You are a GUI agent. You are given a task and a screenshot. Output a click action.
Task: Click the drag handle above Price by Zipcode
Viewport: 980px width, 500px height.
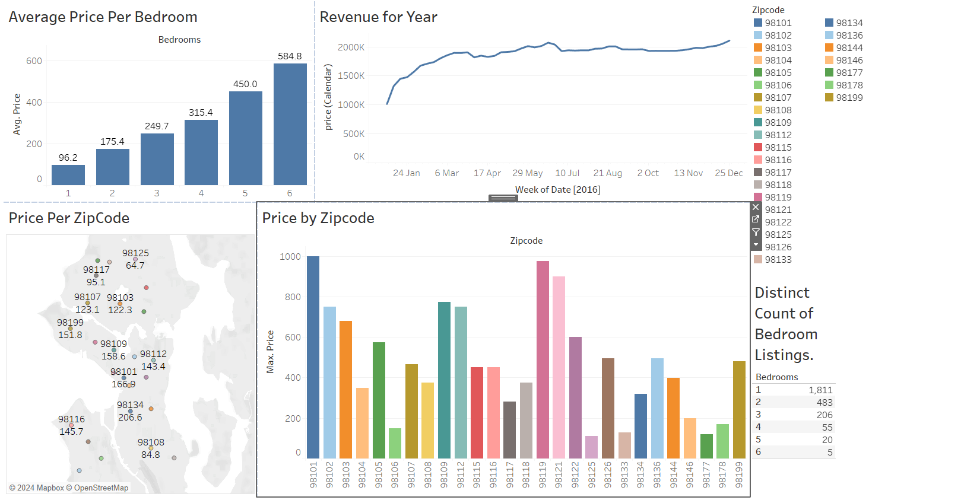[x=503, y=198]
